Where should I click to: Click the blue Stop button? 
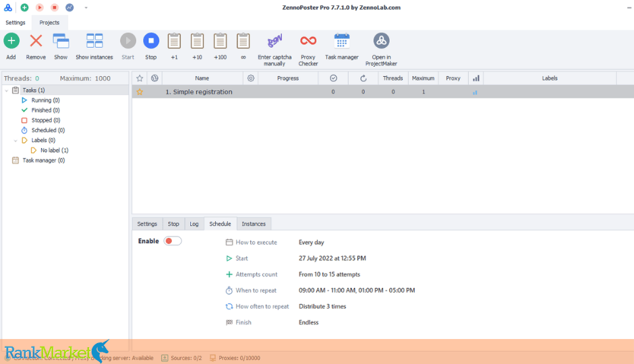[151, 41]
